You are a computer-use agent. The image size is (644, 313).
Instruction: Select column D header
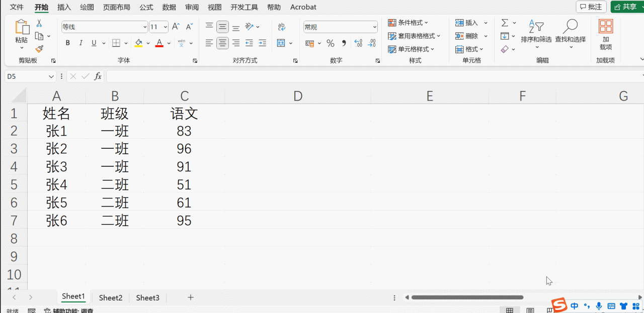click(x=298, y=96)
